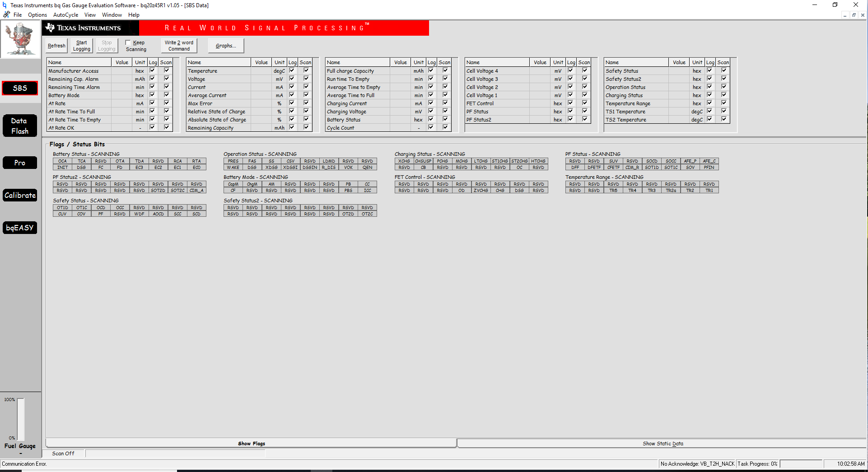The width and height of the screenshot is (868, 472).
Task: Toggle Scan checkbox for Battery Mode
Action: point(167,95)
